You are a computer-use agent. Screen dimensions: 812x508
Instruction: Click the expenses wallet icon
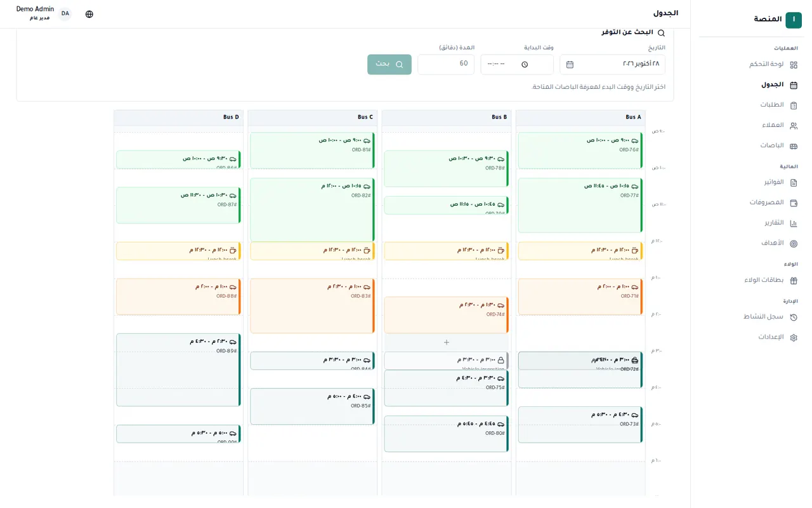[x=794, y=203]
